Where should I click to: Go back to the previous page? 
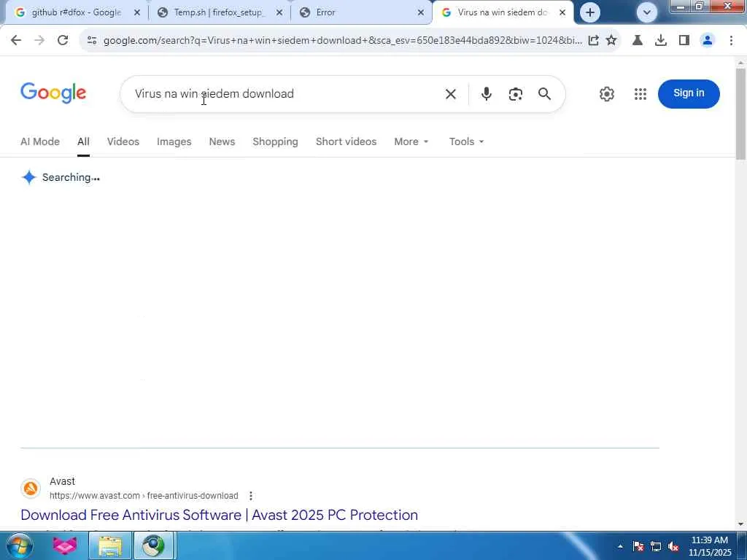click(16, 41)
